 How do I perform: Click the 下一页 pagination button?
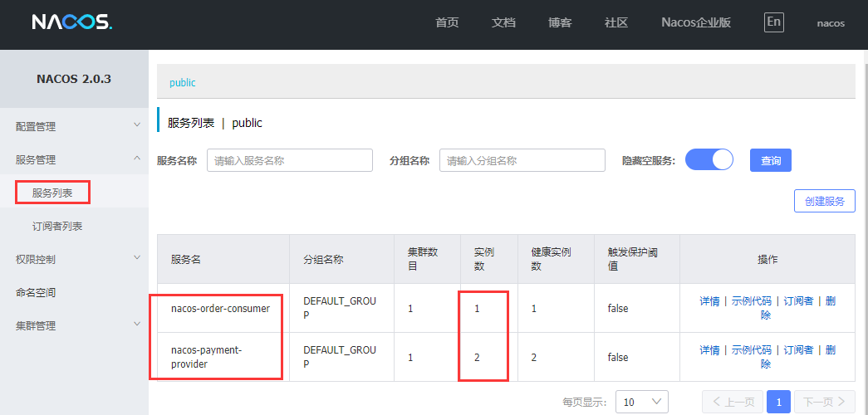click(x=824, y=402)
